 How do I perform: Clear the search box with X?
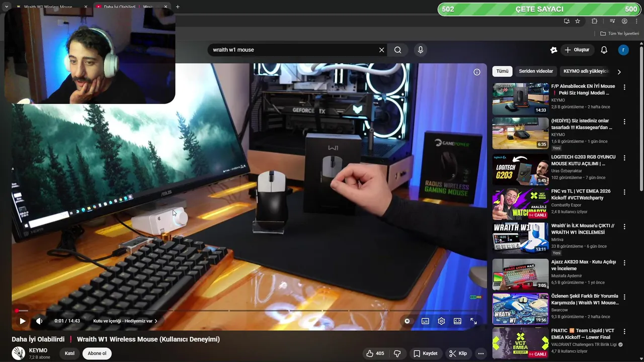[x=381, y=50]
